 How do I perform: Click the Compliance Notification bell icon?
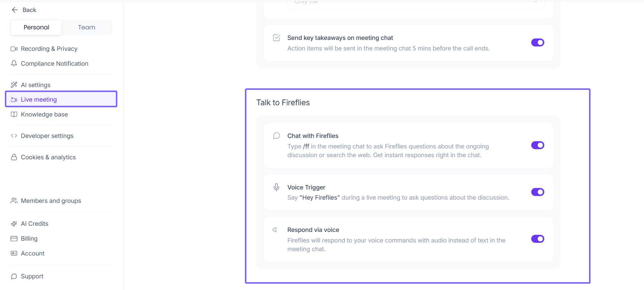(x=14, y=64)
